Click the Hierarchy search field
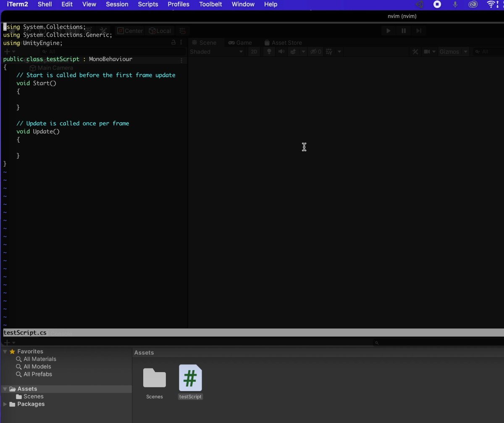 (113, 52)
